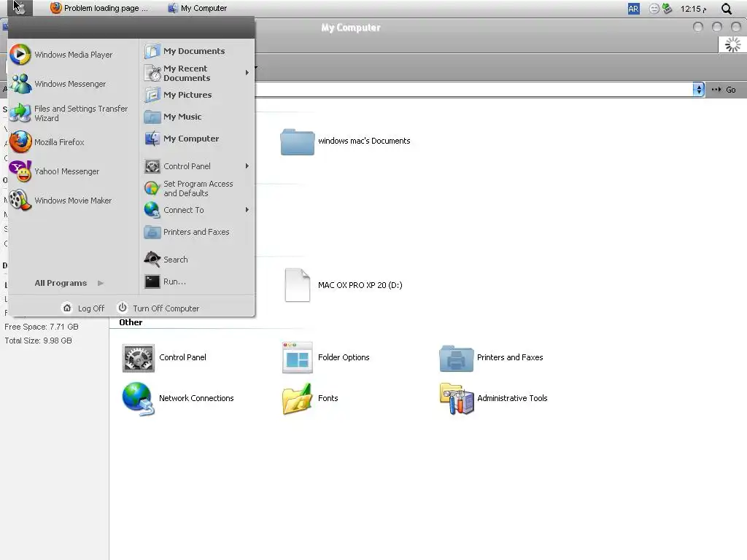Expand Connect To submenu arrow
747x560 pixels.
point(247,210)
